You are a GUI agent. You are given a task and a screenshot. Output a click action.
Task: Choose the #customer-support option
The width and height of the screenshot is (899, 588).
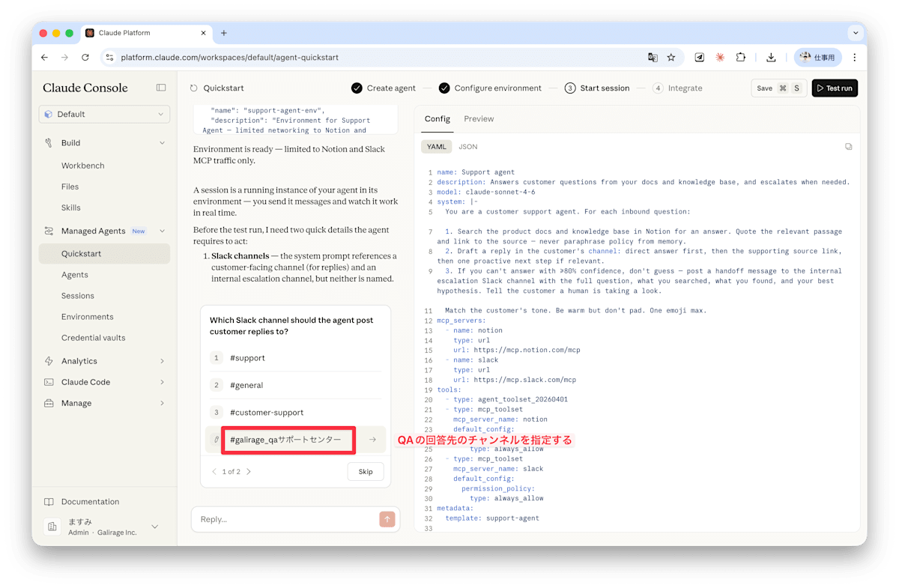296,413
